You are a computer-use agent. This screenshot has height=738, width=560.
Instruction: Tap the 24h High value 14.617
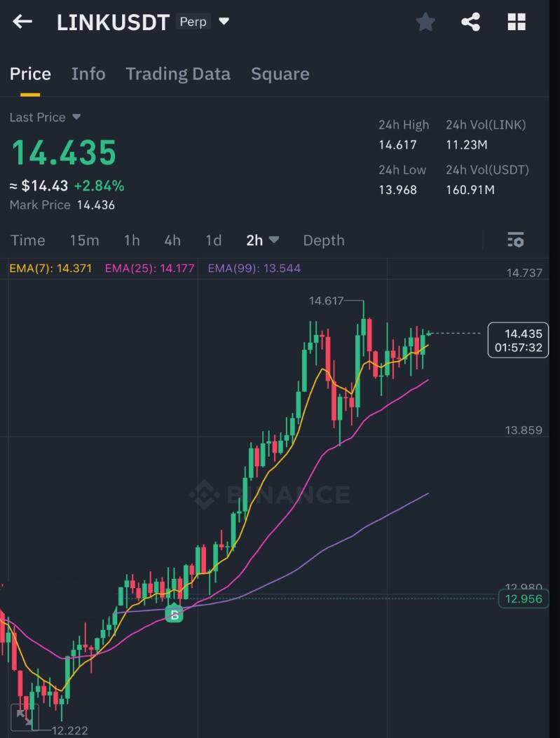coord(397,145)
